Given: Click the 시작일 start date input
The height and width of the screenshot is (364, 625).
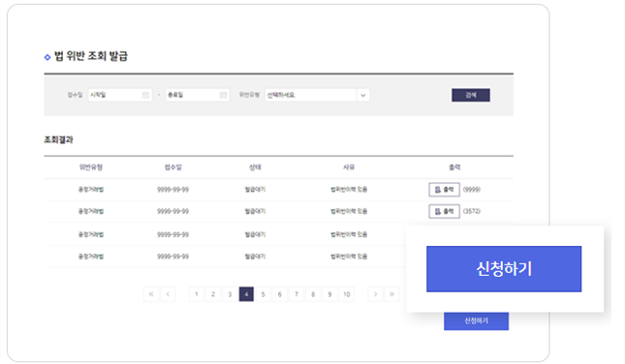Looking at the screenshot, I should 120,95.
